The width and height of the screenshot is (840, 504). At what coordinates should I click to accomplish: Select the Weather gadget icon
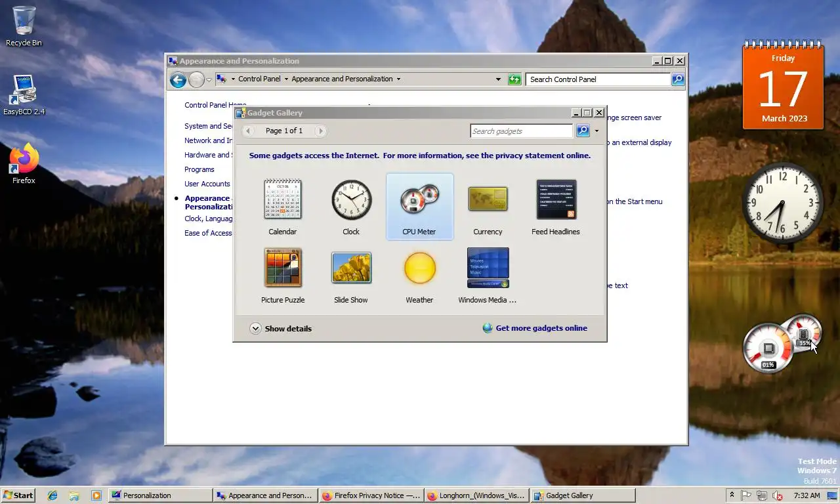[419, 268]
